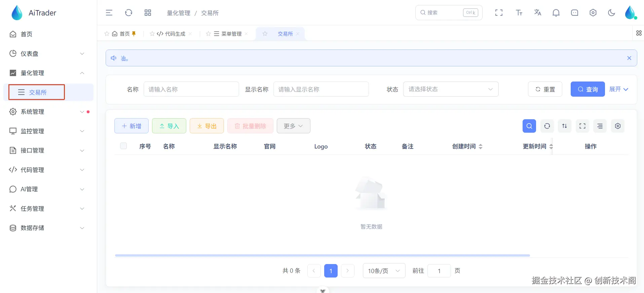This screenshot has height=293, width=644.
Task: Open the grid apps icon in header
Action: click(x=148, y=13)
